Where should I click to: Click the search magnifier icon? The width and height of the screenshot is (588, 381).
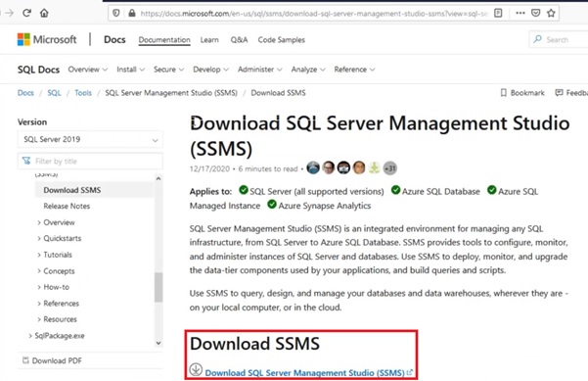pyautogui.click(x=537, y=39)
